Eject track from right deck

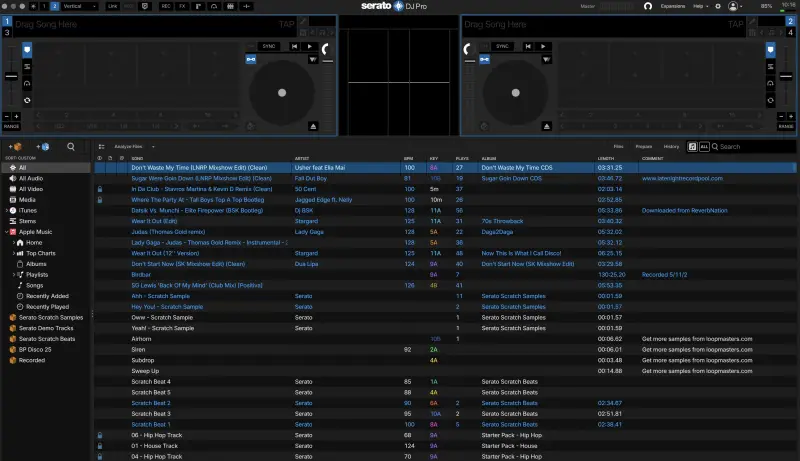tap(546, 126)
